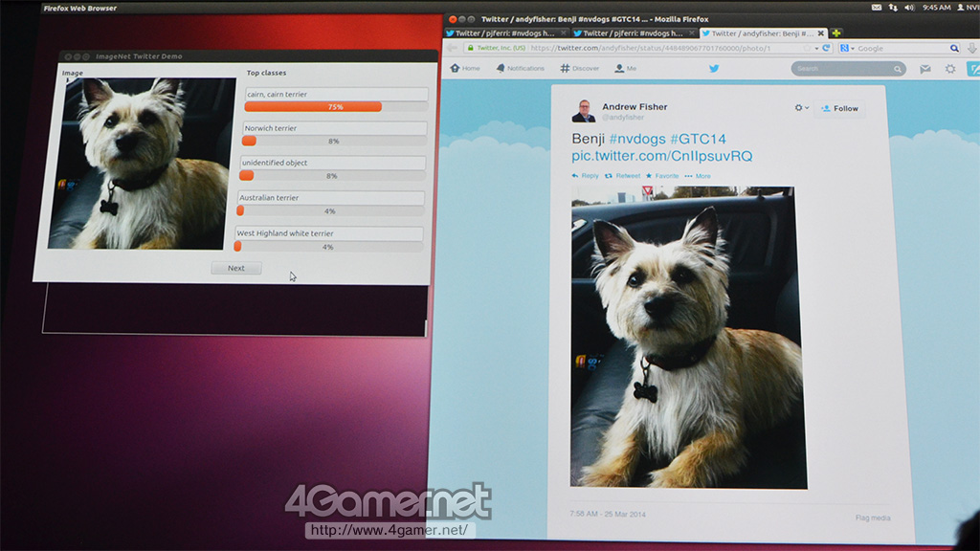Image resolution: width=980 pixels, height=551 pixels.
Task: Click the 'Top classes' heading
Action: coord(266,73)
